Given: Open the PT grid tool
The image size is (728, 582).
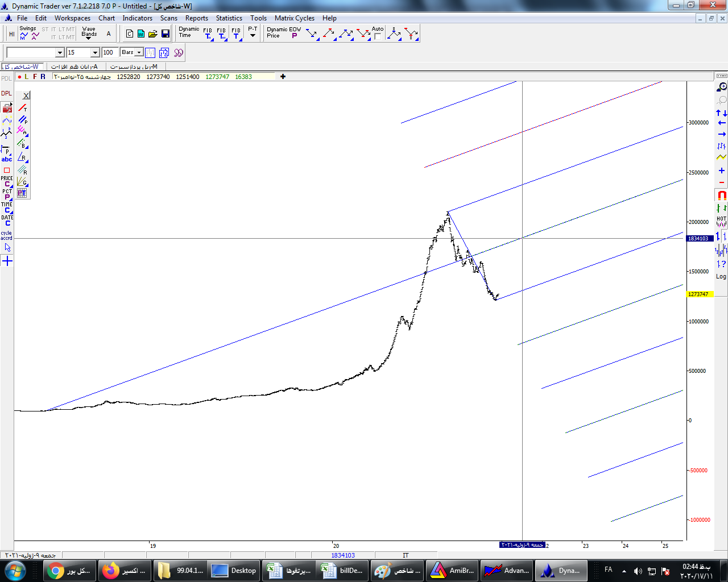Looking at the screenshot, I should pyautogui.click(x=22, y=193).
